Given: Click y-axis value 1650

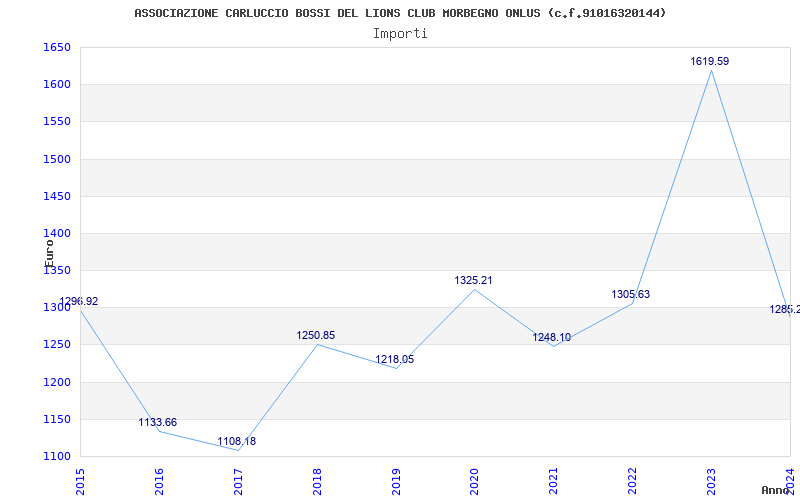Looking at the screenshot, I should click(x=57, y=47).
